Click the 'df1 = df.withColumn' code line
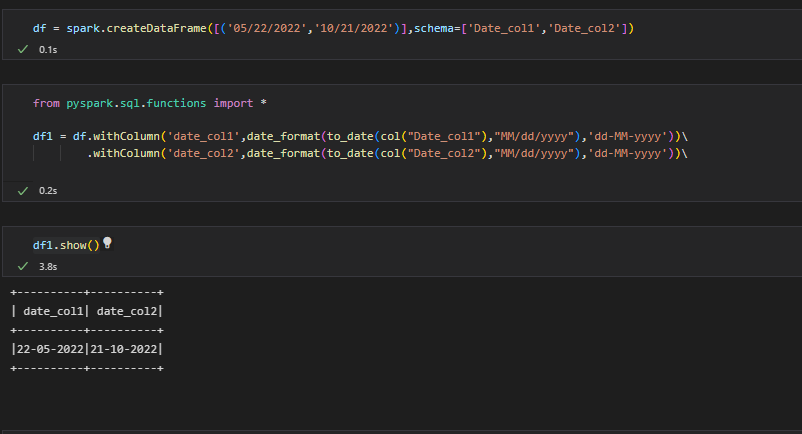This screenshot has width=802, height=434. point(360,136)
